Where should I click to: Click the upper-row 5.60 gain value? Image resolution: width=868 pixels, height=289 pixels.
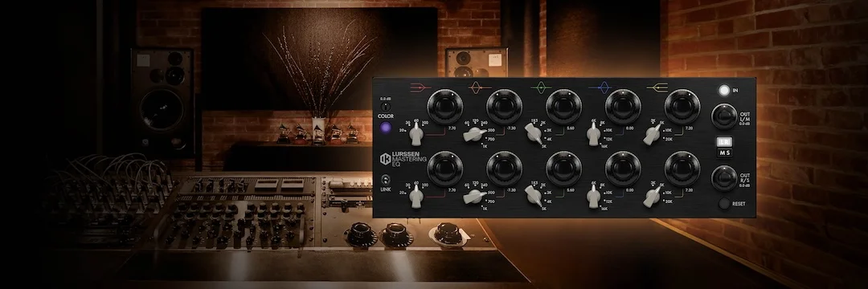tap(570, 128)
